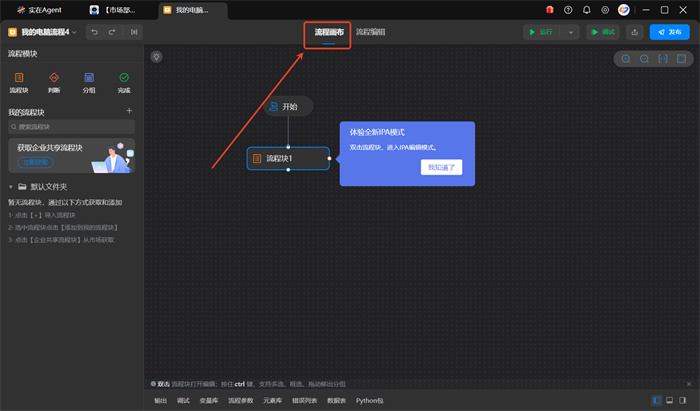Click the 我知道了 button
Viewport: 700px width, 411px height.
tap(441, 167)
